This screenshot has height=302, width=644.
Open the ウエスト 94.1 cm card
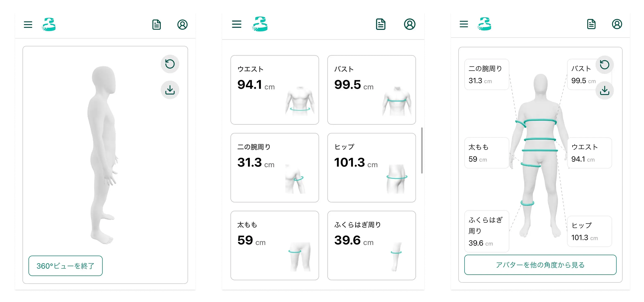275,90
